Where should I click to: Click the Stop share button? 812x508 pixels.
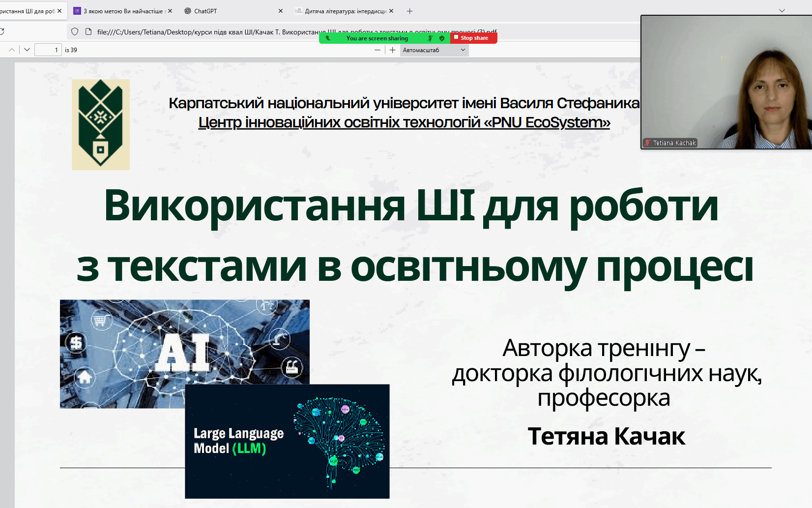pyautogui.click(x=473, y=38)
